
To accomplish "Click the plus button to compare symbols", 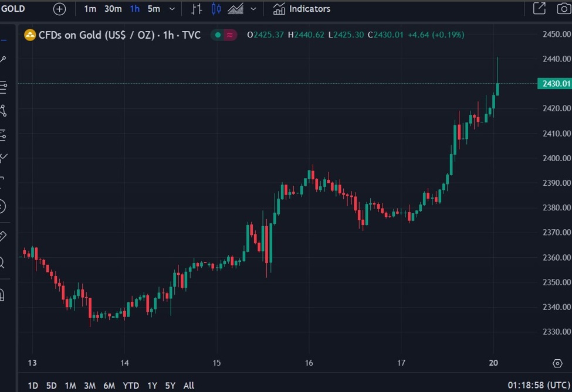I will (58, 9).
